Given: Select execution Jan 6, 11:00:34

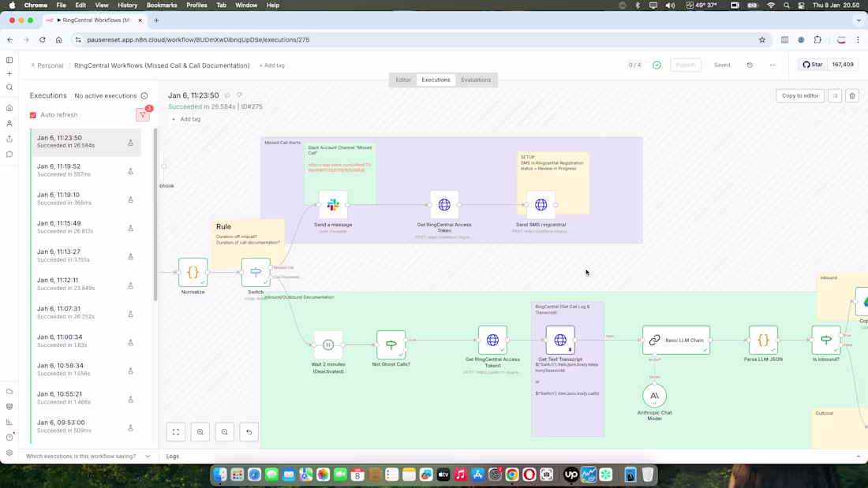Looking at the screenshot, I should [86, 341].
